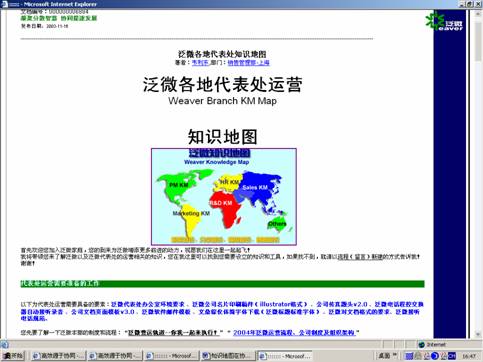
Task: Open the author name link under the title
Action: [200, 63]
